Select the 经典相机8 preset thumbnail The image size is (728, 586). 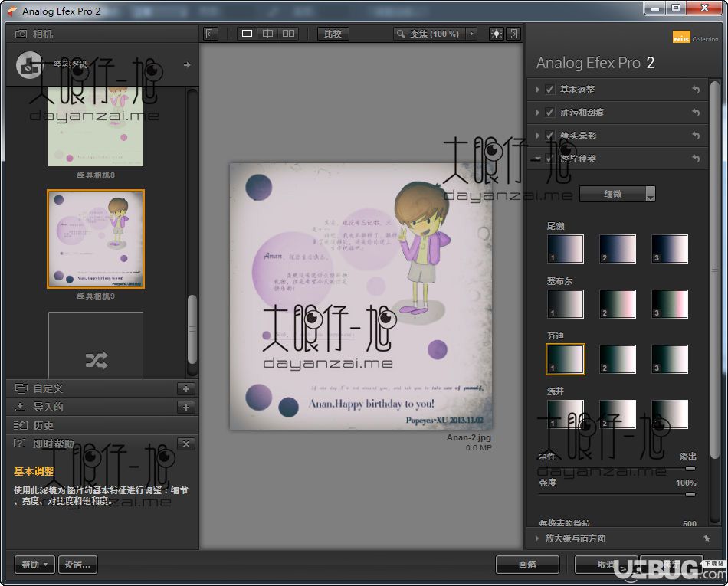(96, 126)
